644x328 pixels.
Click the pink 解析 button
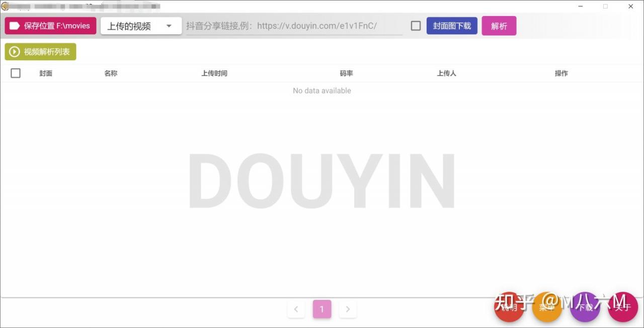click(499, 26)
